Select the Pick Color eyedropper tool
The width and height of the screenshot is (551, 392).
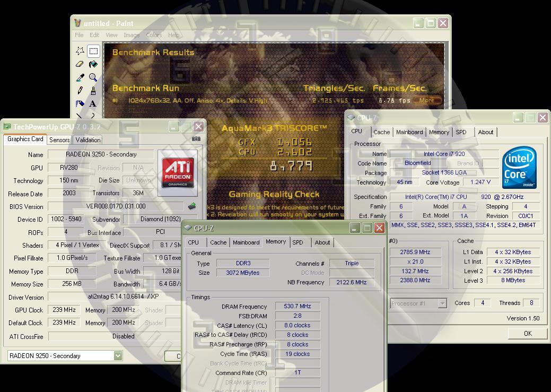tap(80, 77)
